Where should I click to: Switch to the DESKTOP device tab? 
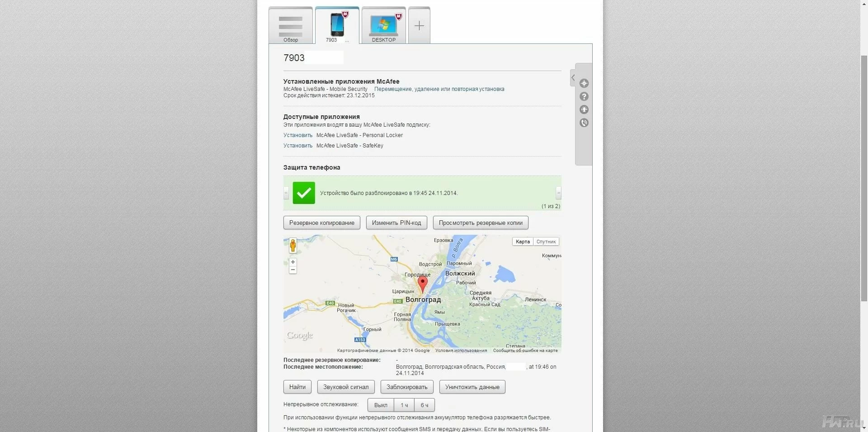click(384, 26)
